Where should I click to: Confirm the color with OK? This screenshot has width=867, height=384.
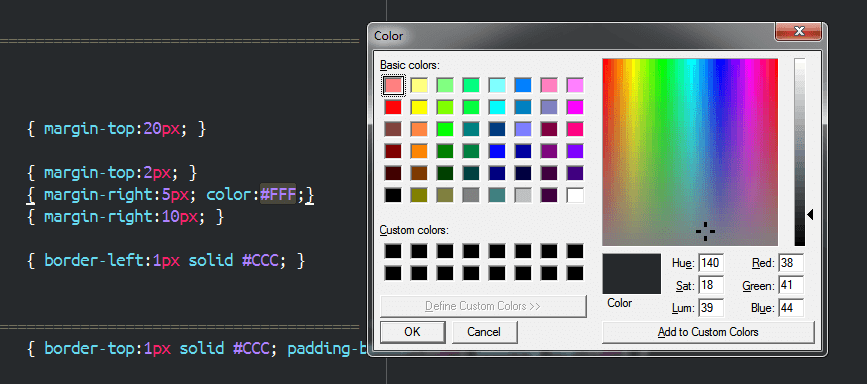(x=412, y=332)
